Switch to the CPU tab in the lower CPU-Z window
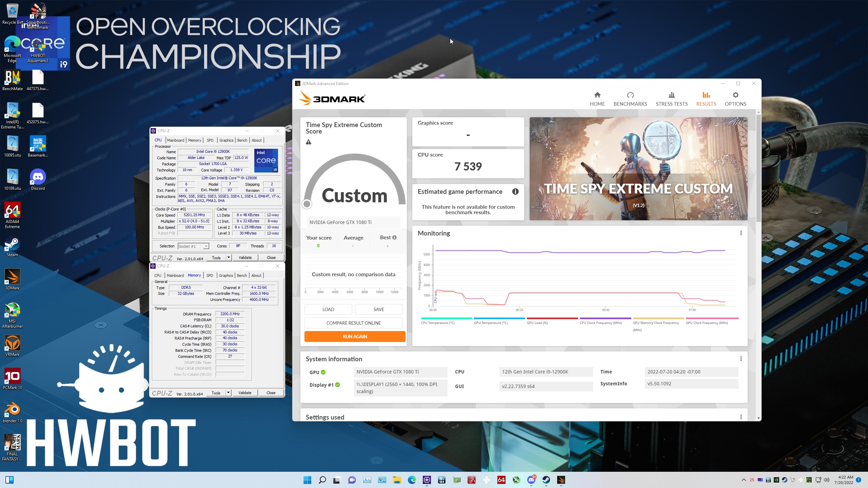This screenshot has width=868, height=488. [x=158, y=276]
